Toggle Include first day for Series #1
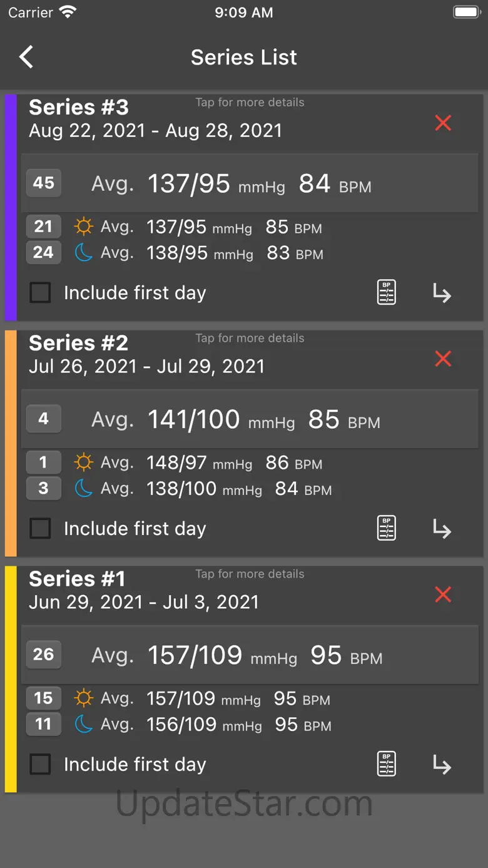Viewport: 488px width, 868px height. [x=41, y=764]
